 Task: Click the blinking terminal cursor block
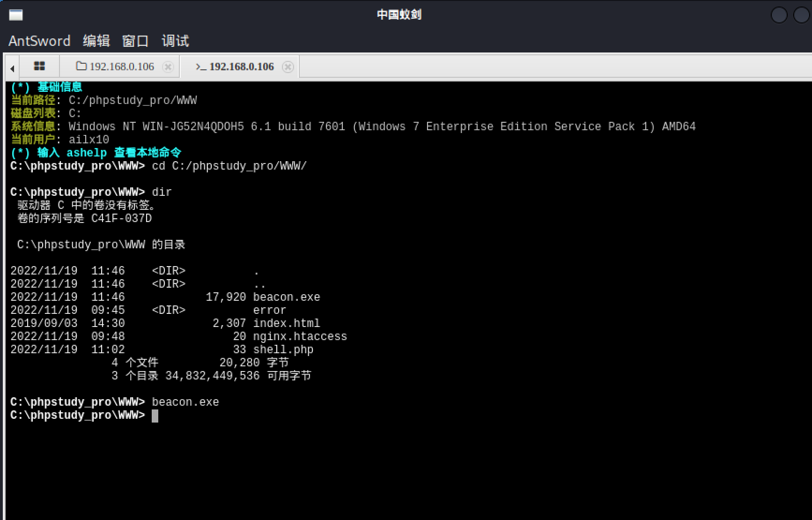click(155, 415)
